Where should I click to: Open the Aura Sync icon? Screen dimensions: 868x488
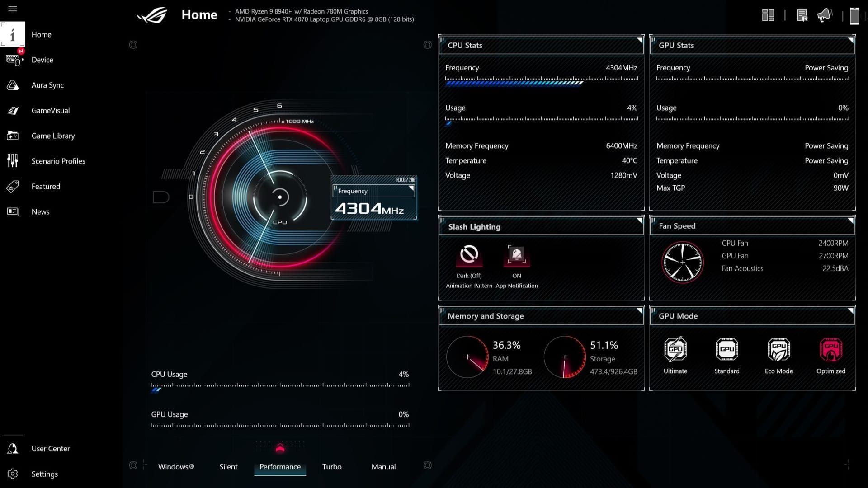pos(13,85)
